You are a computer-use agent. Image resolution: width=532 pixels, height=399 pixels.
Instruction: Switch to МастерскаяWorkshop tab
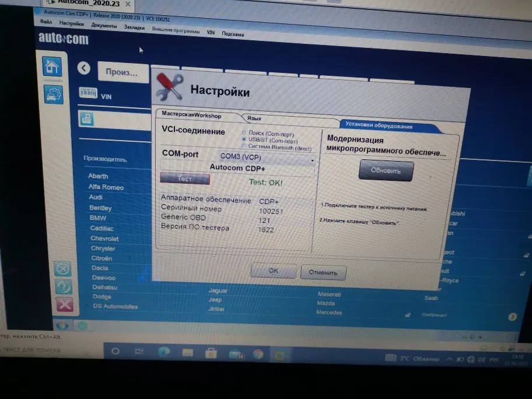[198, 115]
